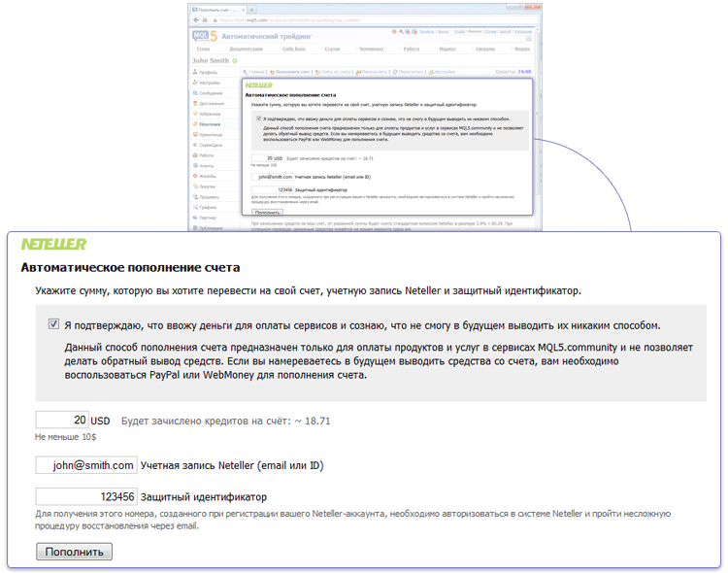Viewport: 728px width, 573px height.
Task: Open Работа in the left sidebar
Action: coord(206,155)
